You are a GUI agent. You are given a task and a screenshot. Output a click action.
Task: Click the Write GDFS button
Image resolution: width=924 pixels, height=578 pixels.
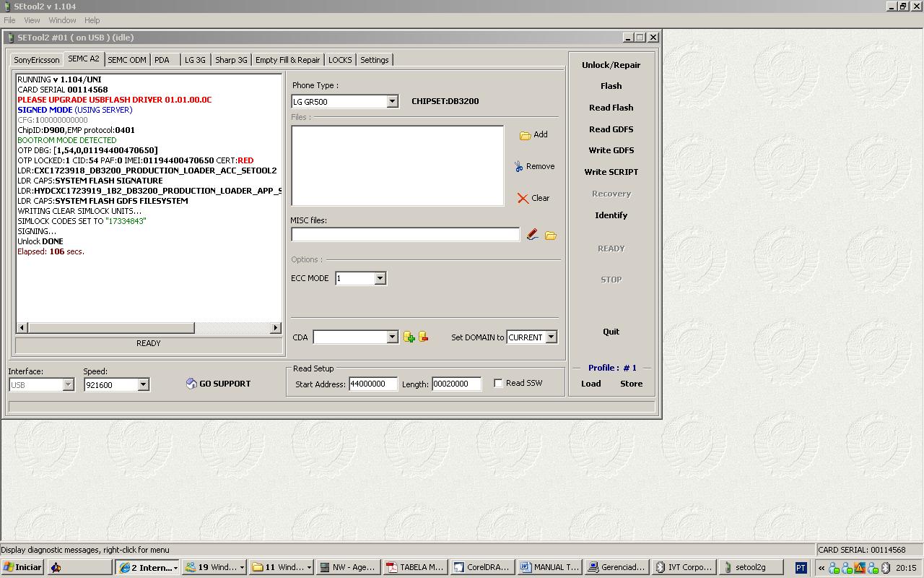(611, 150)
